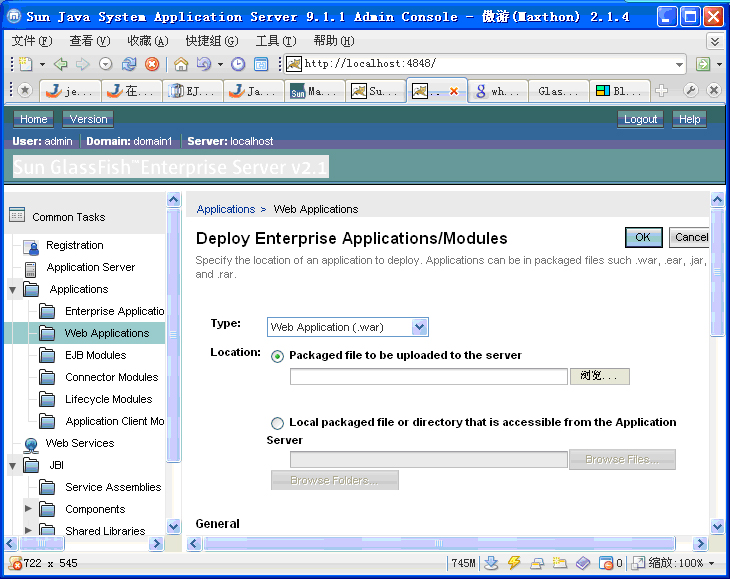
Task: Open the 工具(T) menu
Action: pos(275,41)
